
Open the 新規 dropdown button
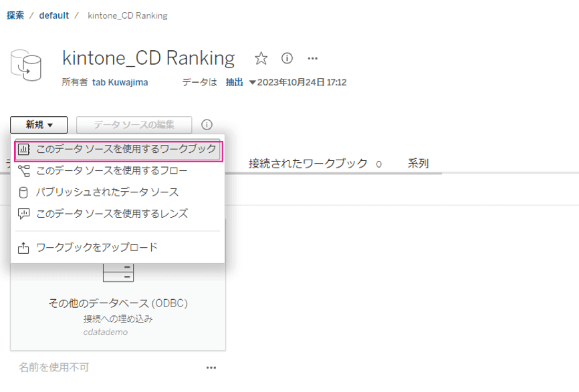tap(39, 125)
